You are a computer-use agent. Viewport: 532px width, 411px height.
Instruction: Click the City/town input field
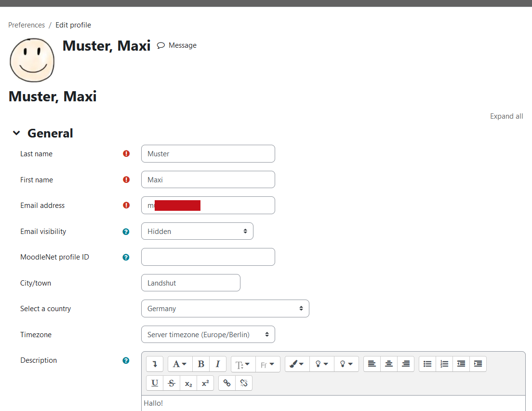190,283
